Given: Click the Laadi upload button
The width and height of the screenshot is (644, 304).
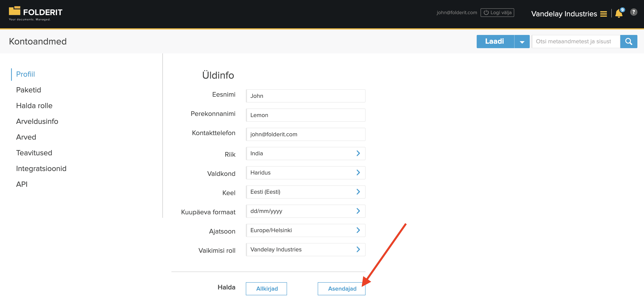Looking at the screenshot, I should click(x=495, y=42).
